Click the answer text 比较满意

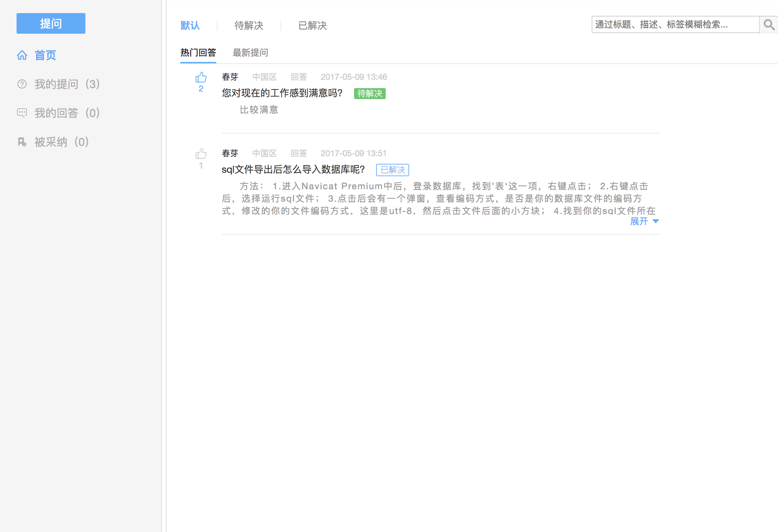point(259,110)
